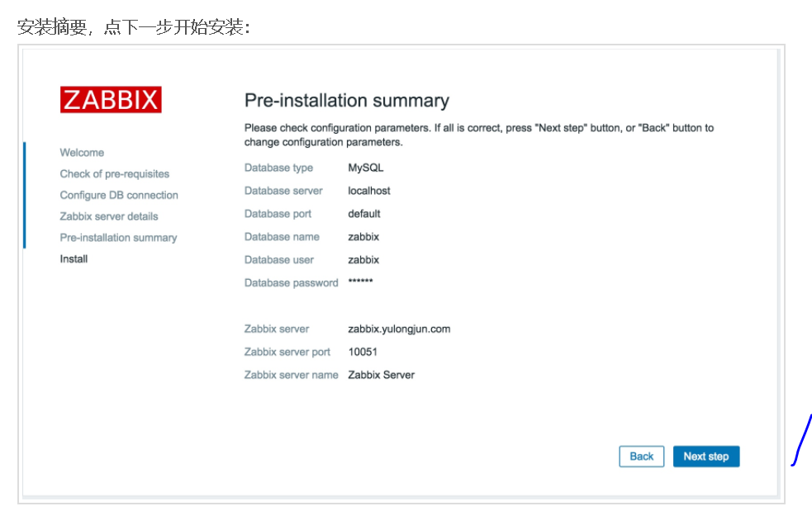The height and width of the screenshot is (511, 812).
Task: Click the Database name value zabbix
Action: (x=363, y=237)
